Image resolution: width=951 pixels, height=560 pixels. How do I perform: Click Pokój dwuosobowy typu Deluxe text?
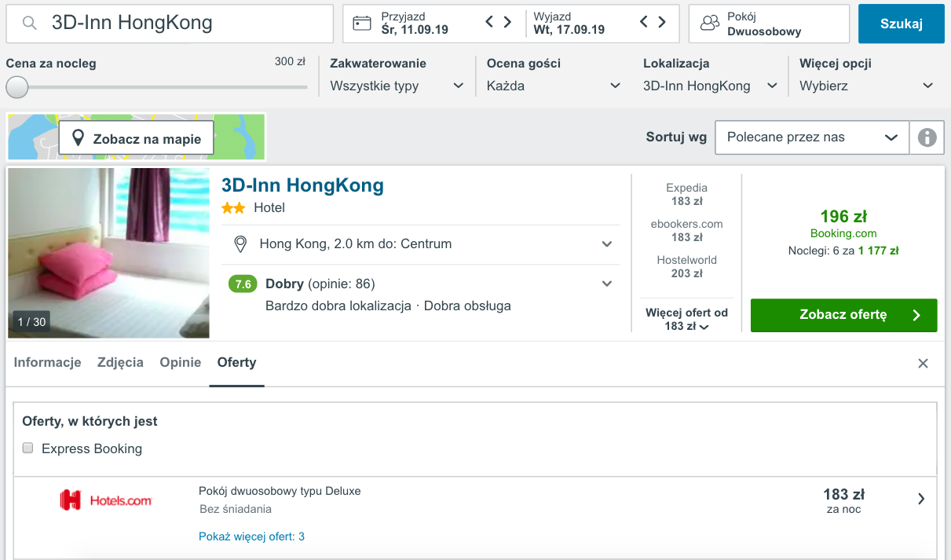click(280, 491)
